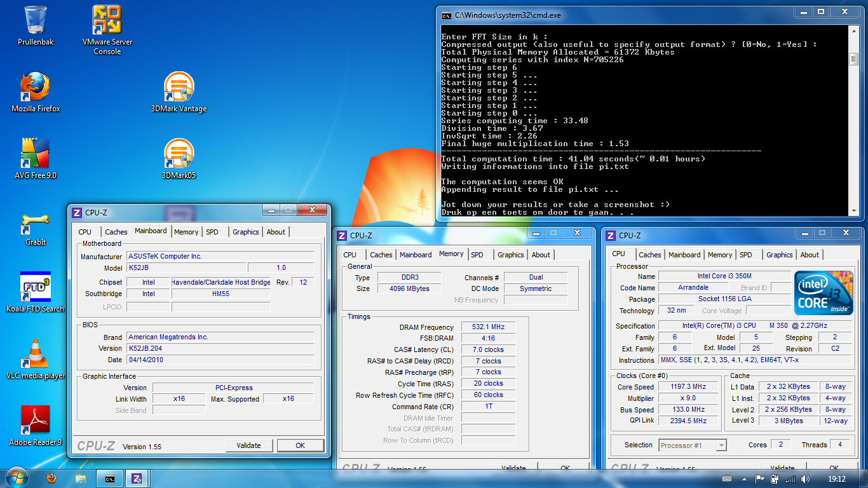Open SPD tab in Memory CPU-Z window

[x=477, y=255]
